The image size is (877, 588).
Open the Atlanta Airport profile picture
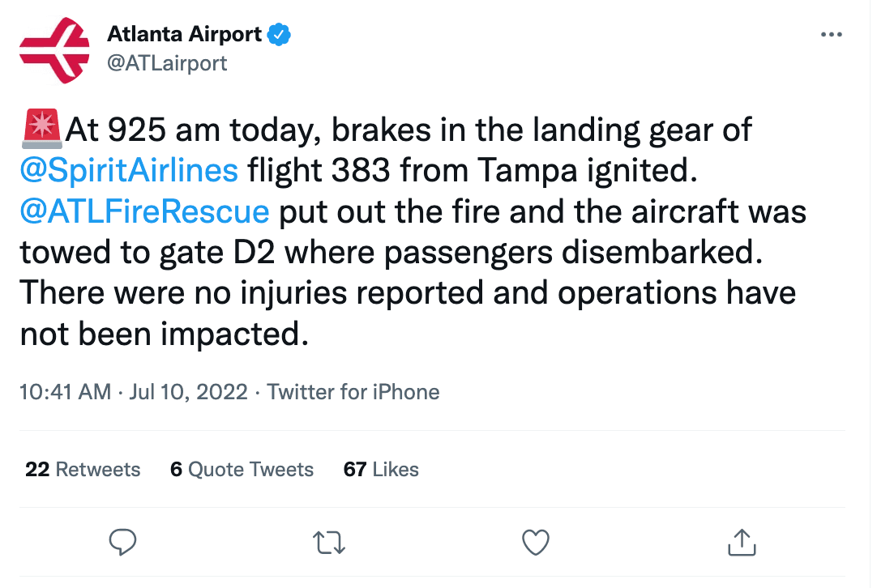(x=54, y=50)
